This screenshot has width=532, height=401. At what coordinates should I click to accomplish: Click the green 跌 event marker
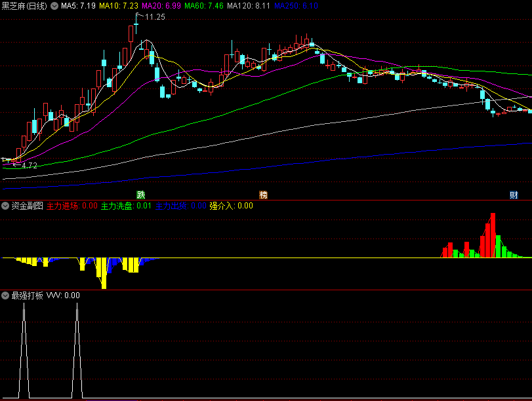coord(141,195)
